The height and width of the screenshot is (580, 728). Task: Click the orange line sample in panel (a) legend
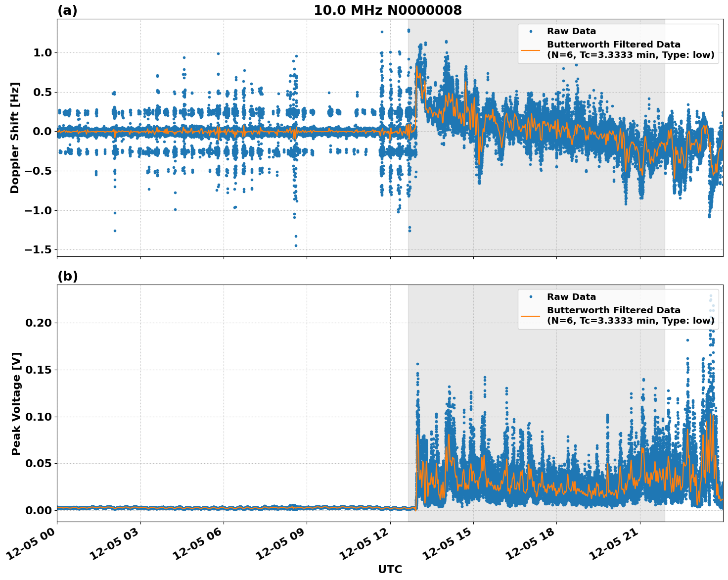[532, 50]
